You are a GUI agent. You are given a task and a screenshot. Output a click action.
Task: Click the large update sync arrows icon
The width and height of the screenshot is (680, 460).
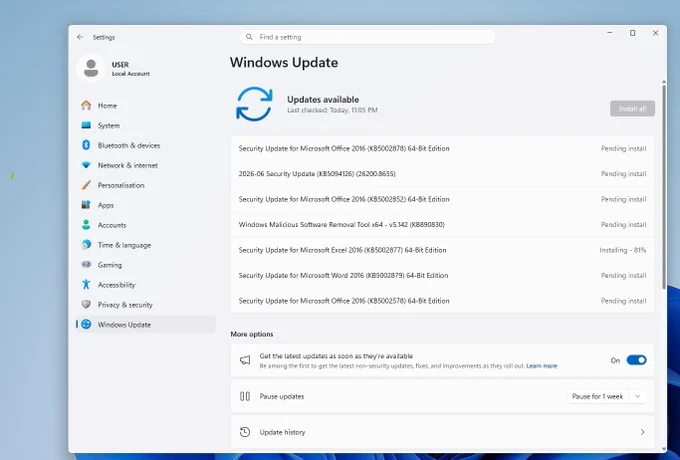[x=254, y=104]
